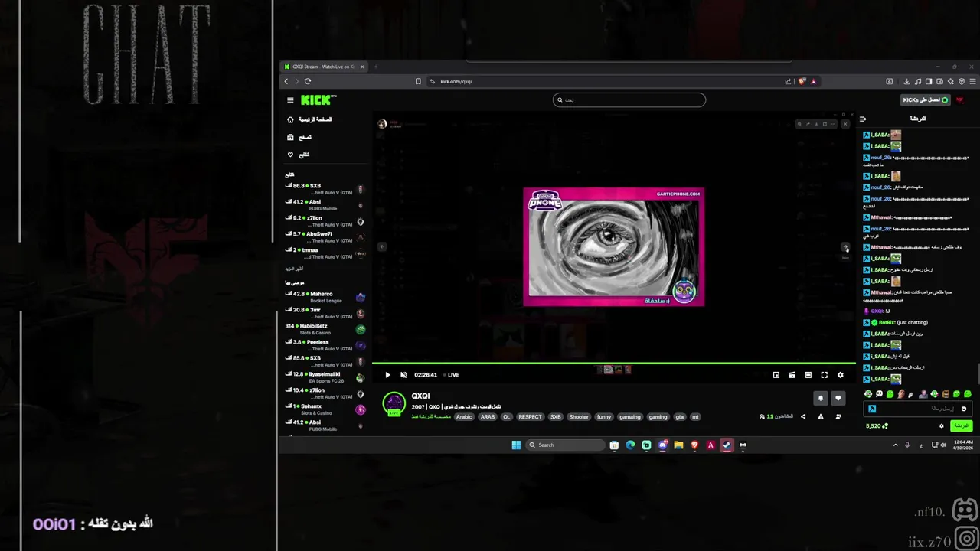Image resolution: width=980 pixels, height=551 pixels.
Task: Report the stream warning icon
Action: 821,417
